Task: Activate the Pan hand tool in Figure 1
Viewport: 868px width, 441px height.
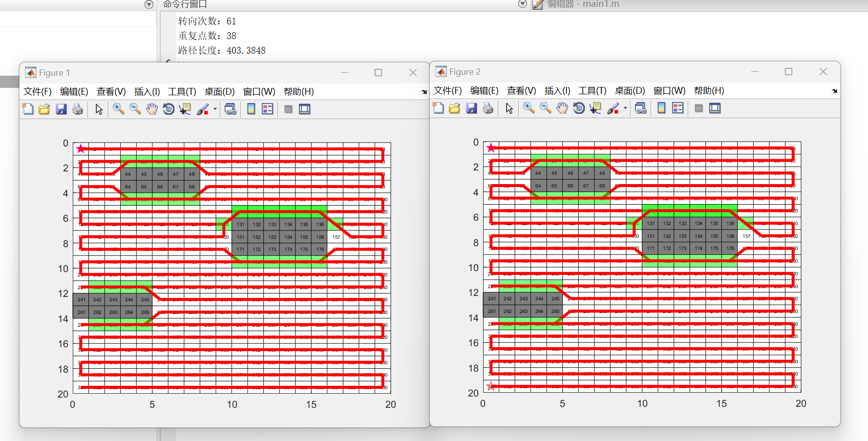Action: tap(152, 109)
